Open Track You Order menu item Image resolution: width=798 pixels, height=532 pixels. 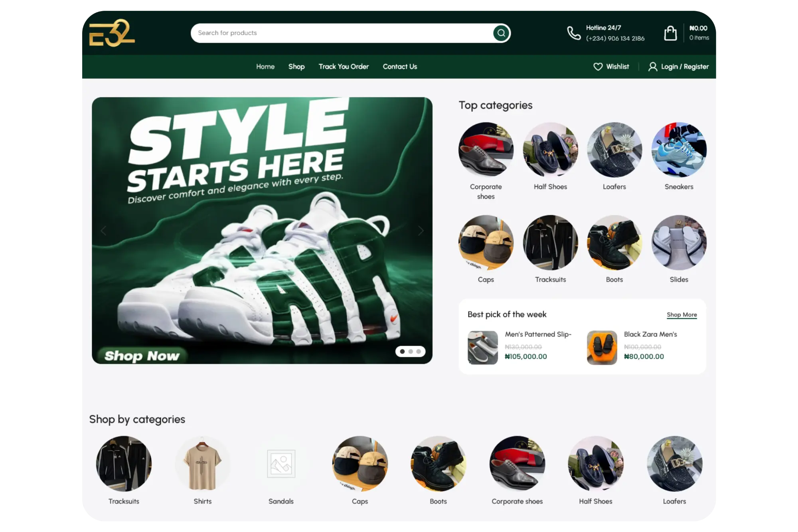344,67
